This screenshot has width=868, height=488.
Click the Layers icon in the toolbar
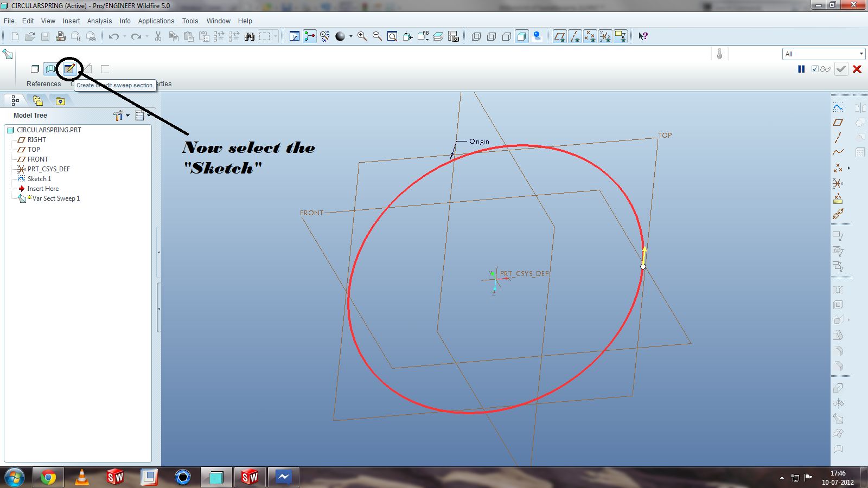tap(438, 36)
